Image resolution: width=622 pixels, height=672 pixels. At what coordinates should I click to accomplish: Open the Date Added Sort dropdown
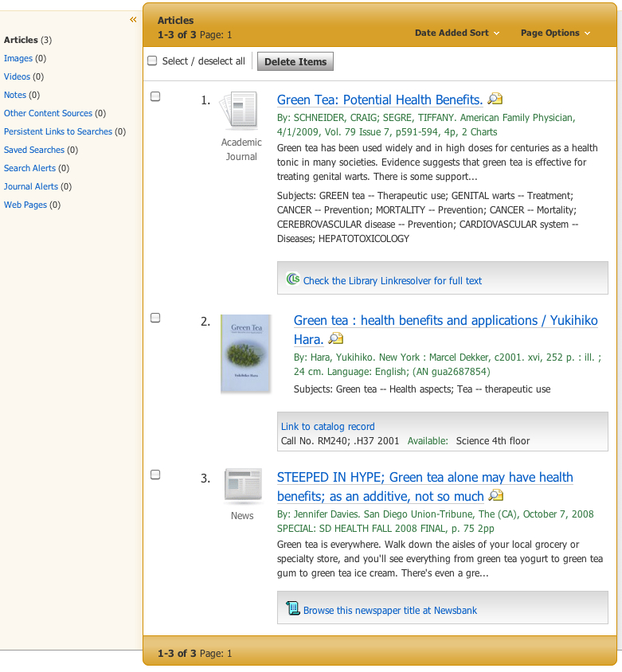457,33
